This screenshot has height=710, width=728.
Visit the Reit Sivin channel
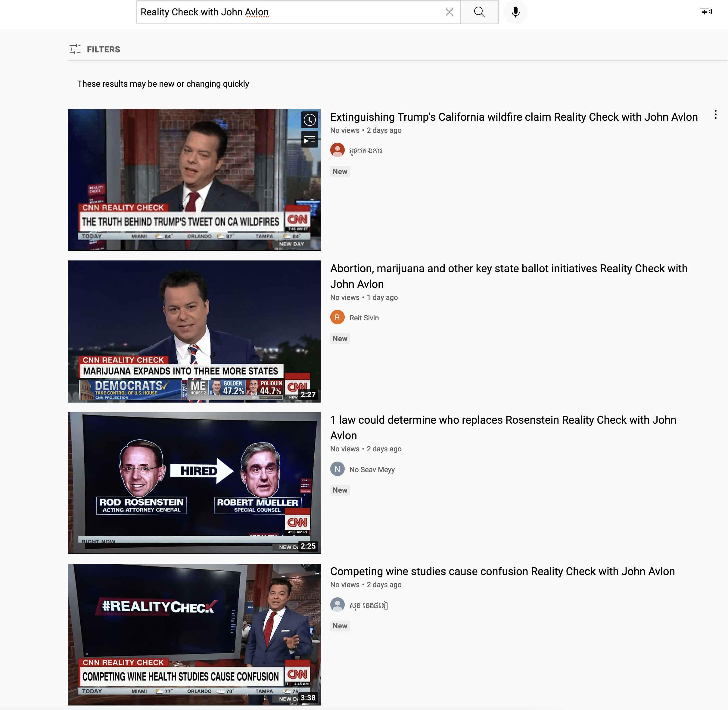coord(364,318)
